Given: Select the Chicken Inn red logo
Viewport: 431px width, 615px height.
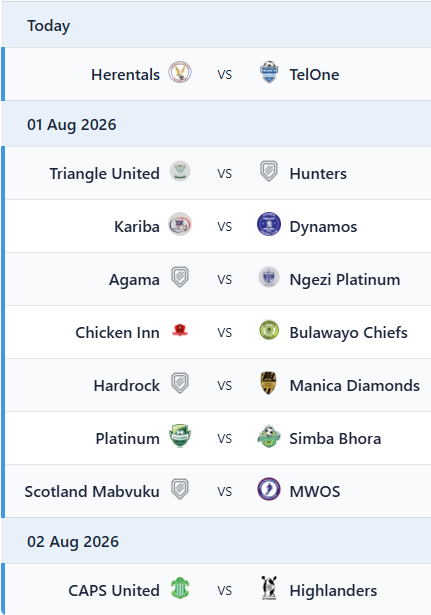Looking at the screenshot, I should click(x=180, y=330).
